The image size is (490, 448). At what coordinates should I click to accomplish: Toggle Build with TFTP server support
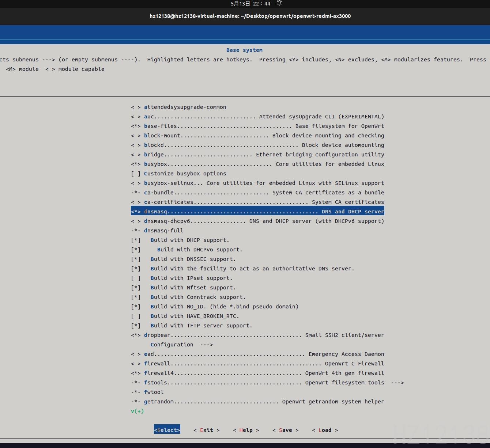tap(192, 326)
